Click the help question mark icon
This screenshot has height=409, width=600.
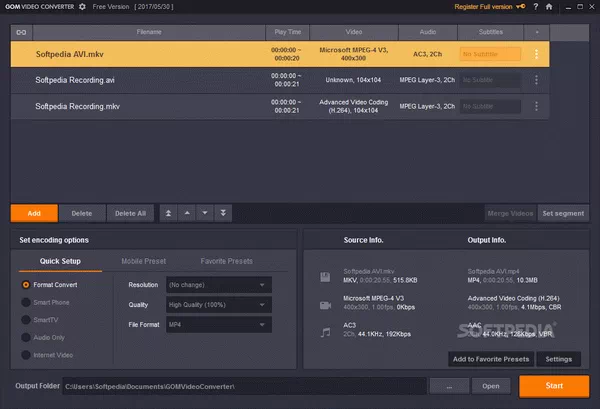pyautogui.click(x=536, y=7)
